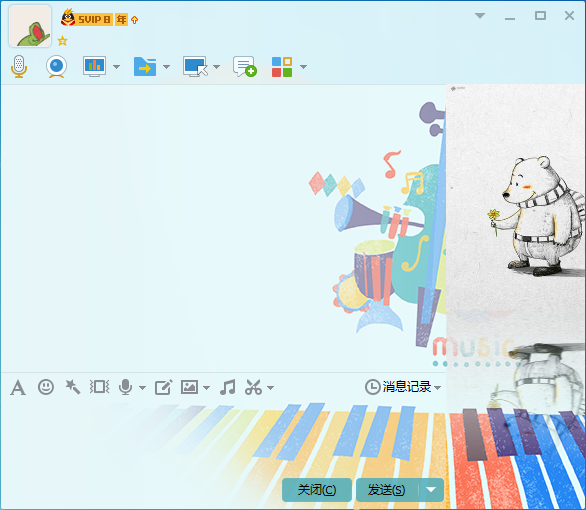Screen dimensions: 586x510
Task: Click the yellow star icon under the badge
Action: [x=62, y=41]
